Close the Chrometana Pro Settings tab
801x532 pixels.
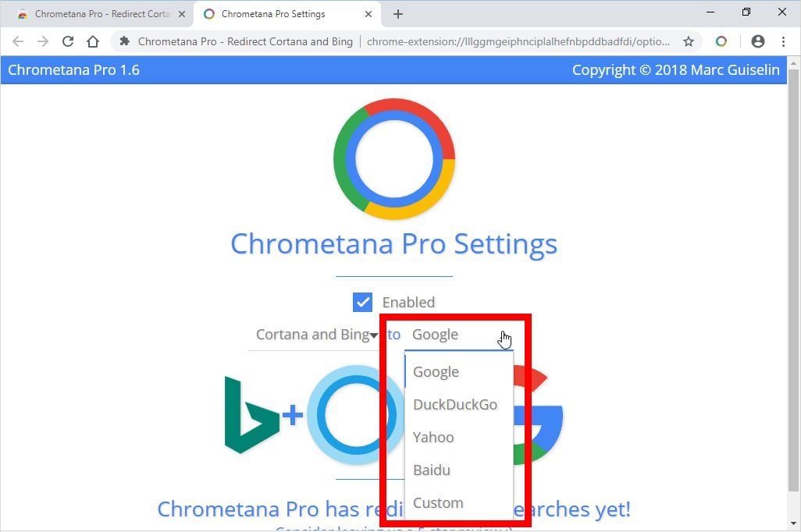tap(368, 14)
